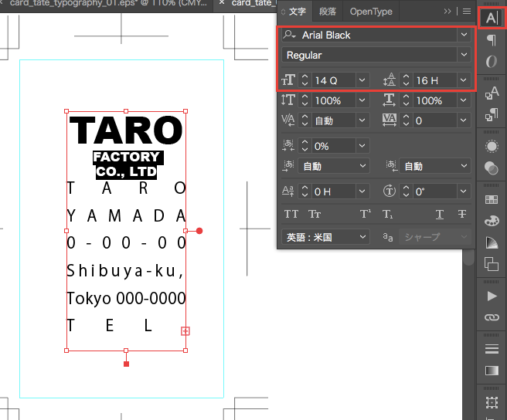Open the Swatches panel icon
507x420 pixels.
click(x=492, y=199)
